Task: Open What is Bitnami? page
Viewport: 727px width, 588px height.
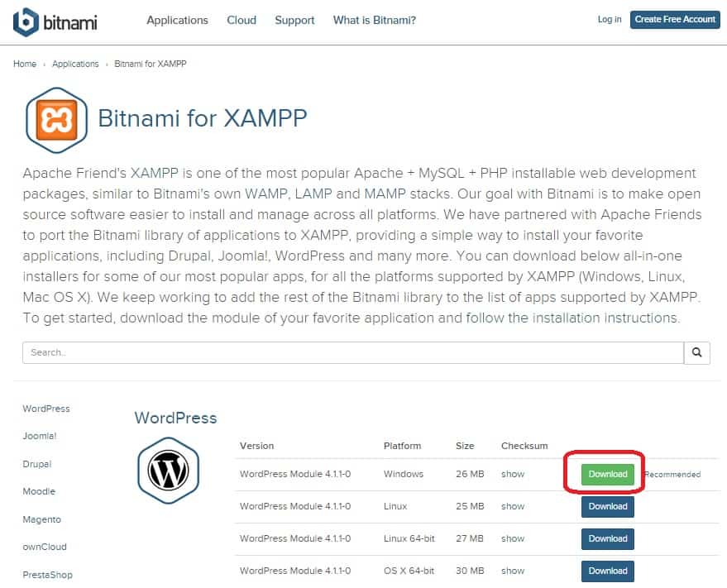Action: (374, 21)
